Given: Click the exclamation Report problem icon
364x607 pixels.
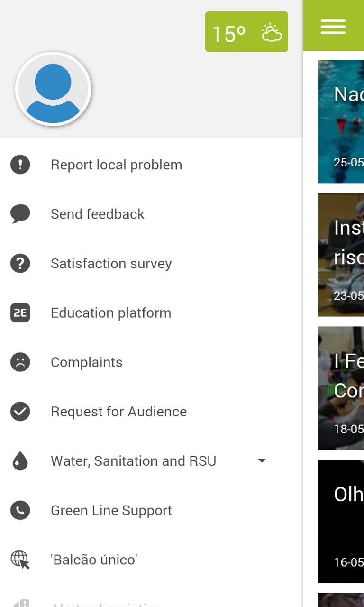Looking at the screenshot, I should (x=20, y=165).
